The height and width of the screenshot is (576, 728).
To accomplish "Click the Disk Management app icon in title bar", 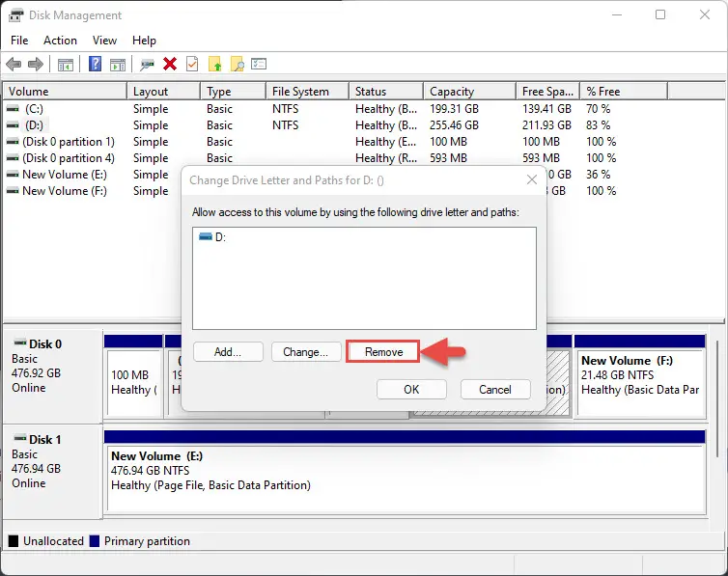I will pos(15,15).
